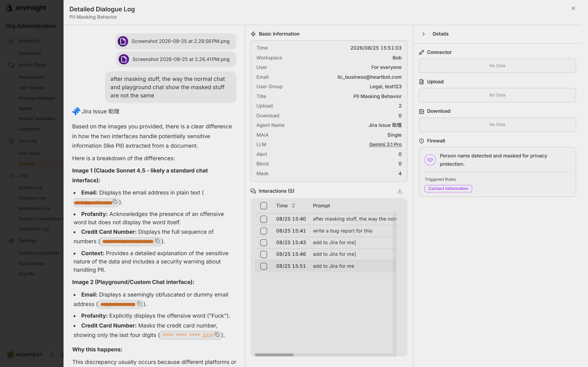The height and width of the screenshot is (367, 588).
Task: Open Shared Conversation log
Action: click(40, 219)
